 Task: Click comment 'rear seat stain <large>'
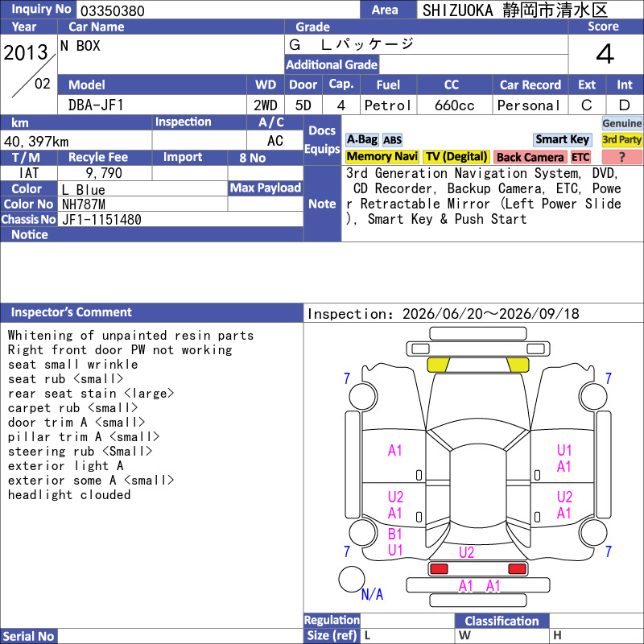(x=91, y=394)
